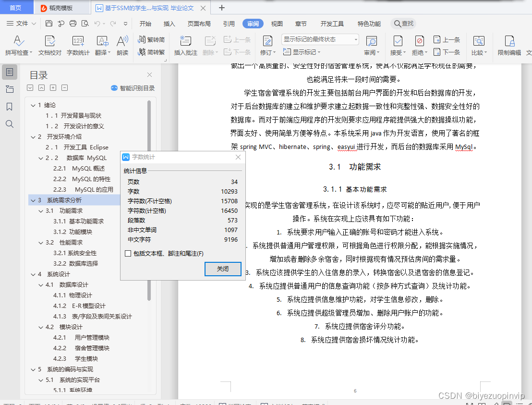Click the 关闭 button in word count dialog

tap(222, 269)
